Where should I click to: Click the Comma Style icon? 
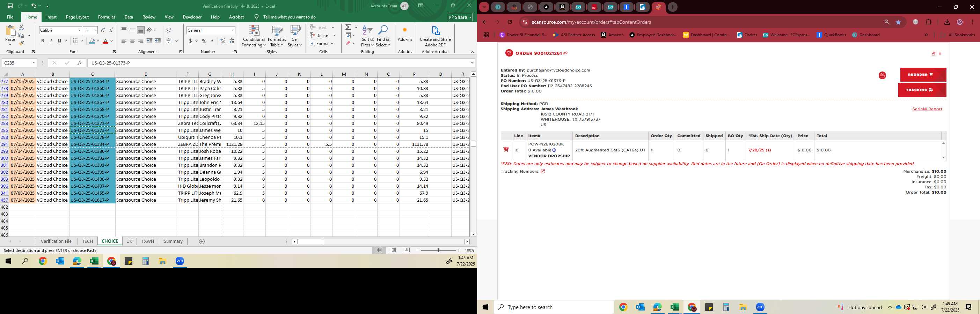click(x=212, y=41)
